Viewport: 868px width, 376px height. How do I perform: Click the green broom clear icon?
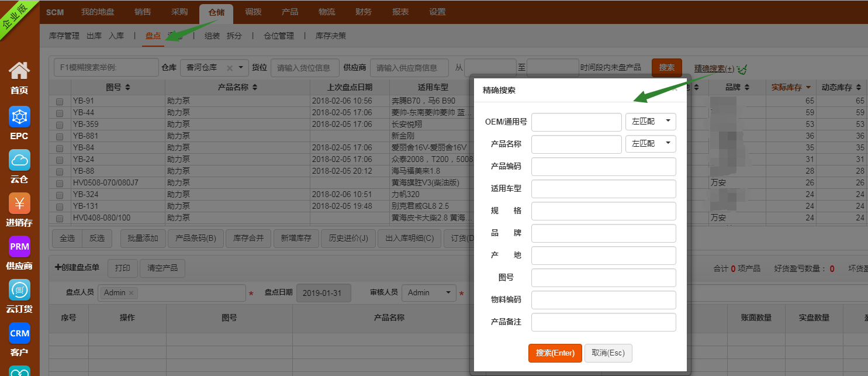coord(742,69)
